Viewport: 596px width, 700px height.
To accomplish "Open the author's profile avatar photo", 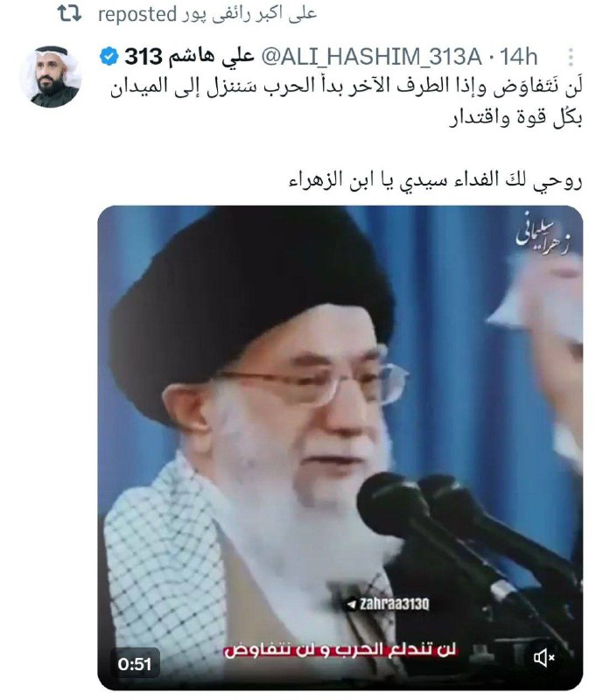I will [50, 76].
